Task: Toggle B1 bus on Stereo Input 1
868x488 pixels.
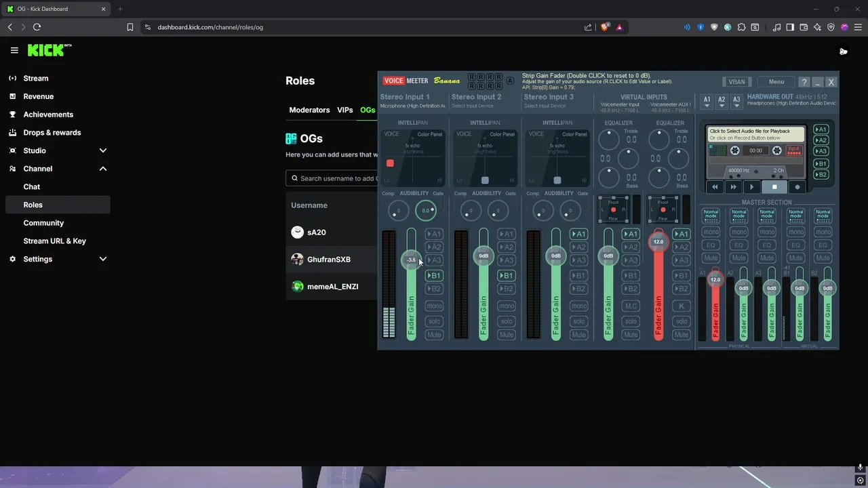Action: [434, 275]
